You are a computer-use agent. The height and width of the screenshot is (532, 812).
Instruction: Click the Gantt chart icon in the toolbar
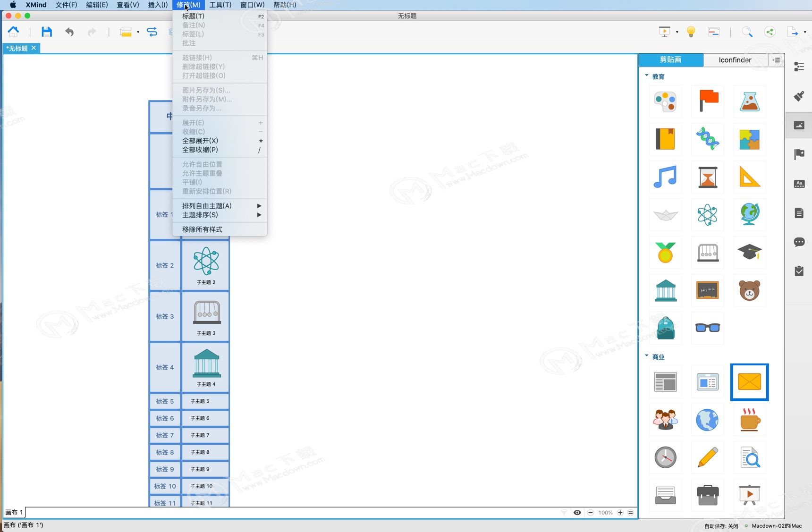pyautogui.click(x=713, y=32)
